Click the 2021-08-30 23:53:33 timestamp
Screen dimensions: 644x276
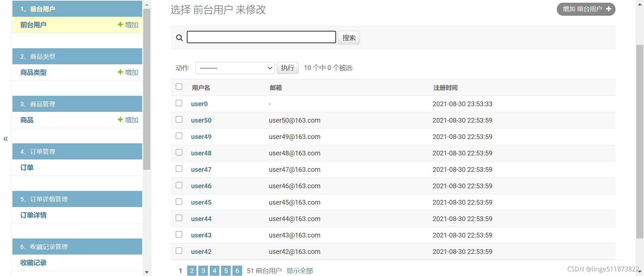pyautogui.click(x=462, y=104)
